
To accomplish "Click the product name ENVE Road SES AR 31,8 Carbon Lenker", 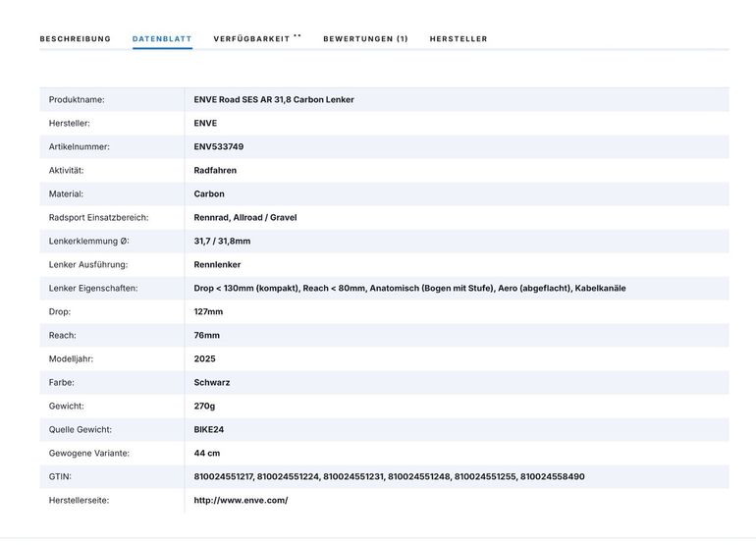I will (274, 99).
